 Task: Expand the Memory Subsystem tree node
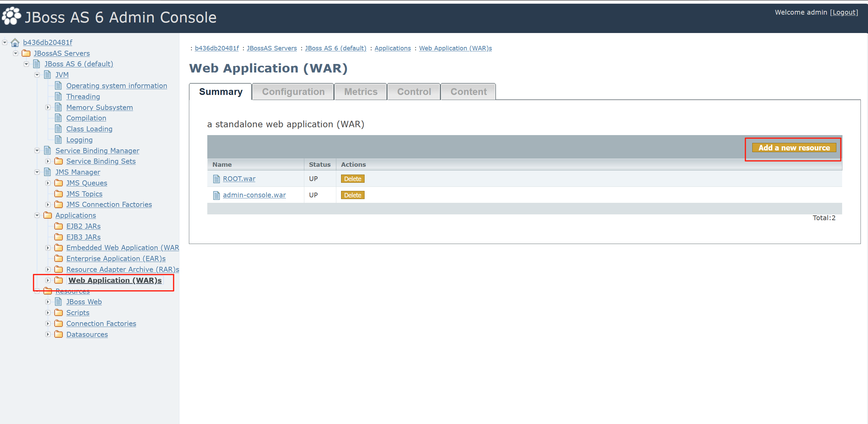(x=48, y=108)
